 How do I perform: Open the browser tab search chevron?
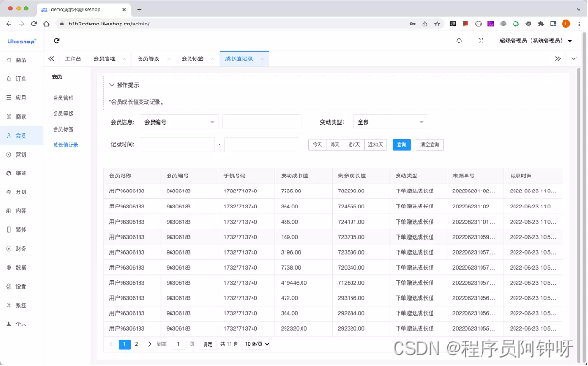579,9
